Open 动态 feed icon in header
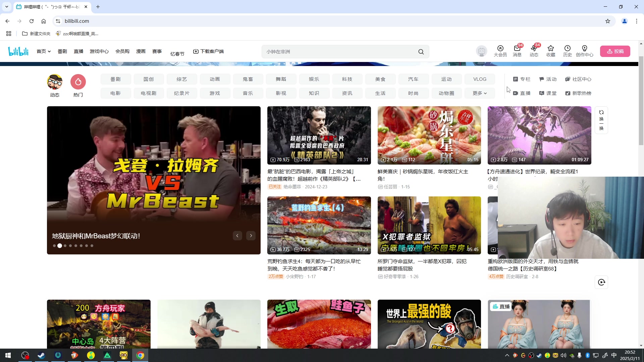644x362 pixels. (x=534, y=51)
